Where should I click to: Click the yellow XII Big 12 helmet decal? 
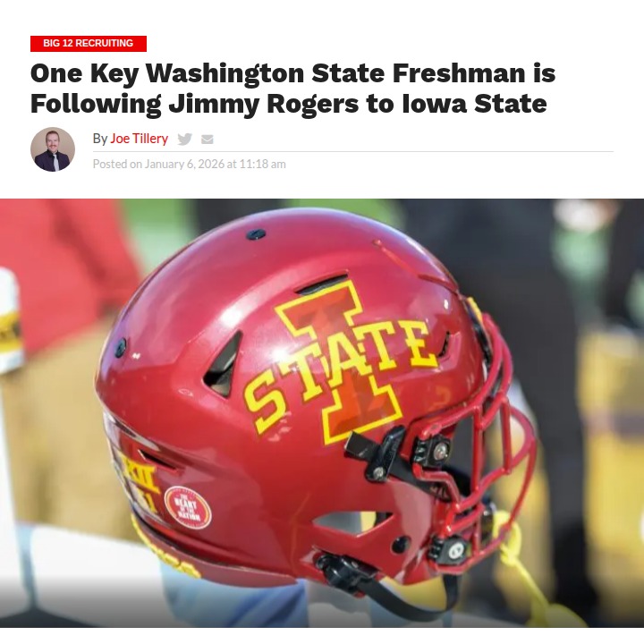140,477
